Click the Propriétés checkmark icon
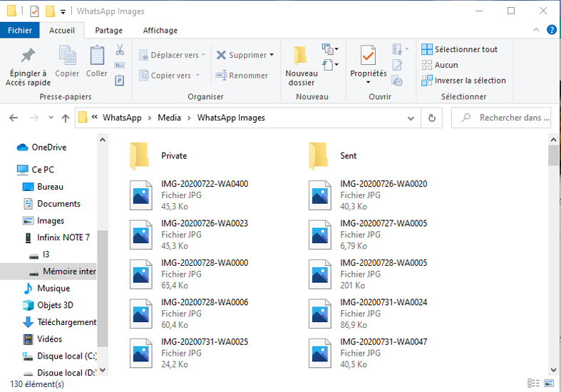This screenshot has width=561, height=392. point(368,55)
